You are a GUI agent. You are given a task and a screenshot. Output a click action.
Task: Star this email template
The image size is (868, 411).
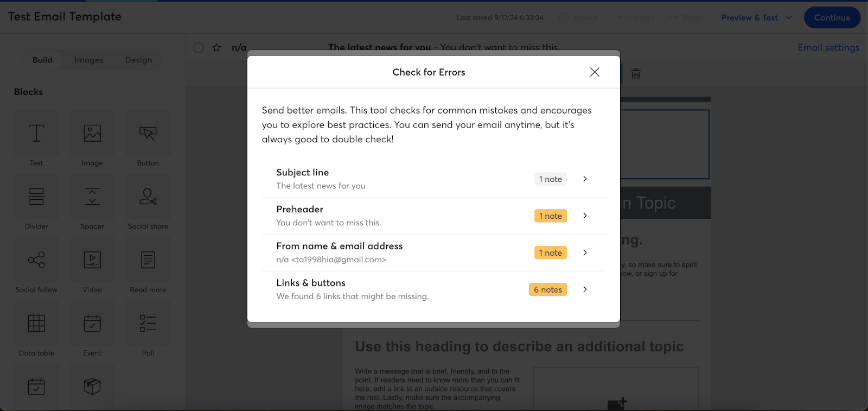(x=216, y=48)
